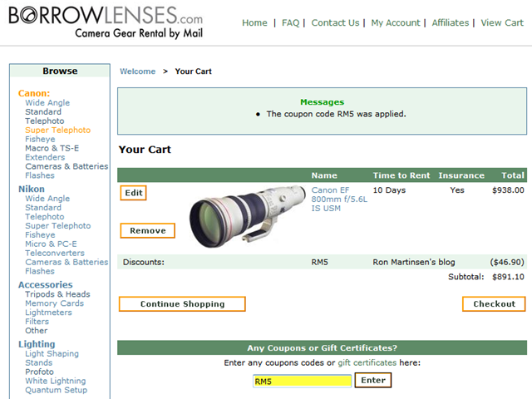Click the $938.00 total cell
The width and height of the screenshot is (532, 399).
click(x=508, y=190)
